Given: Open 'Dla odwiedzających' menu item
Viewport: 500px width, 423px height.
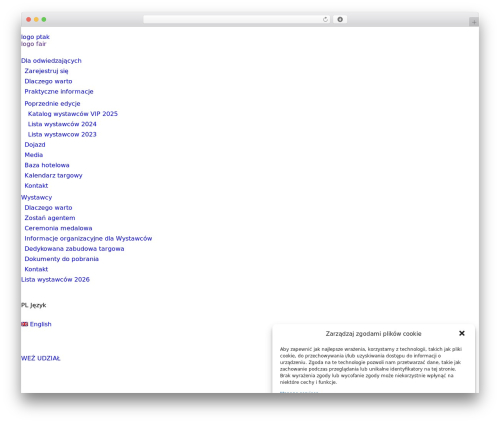Looking at the screenshot, I should pyautogui.click(x=51, y=61).
